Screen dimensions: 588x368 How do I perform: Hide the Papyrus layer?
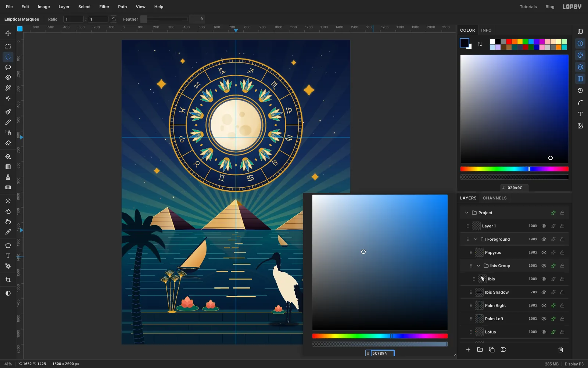point(544,252)
